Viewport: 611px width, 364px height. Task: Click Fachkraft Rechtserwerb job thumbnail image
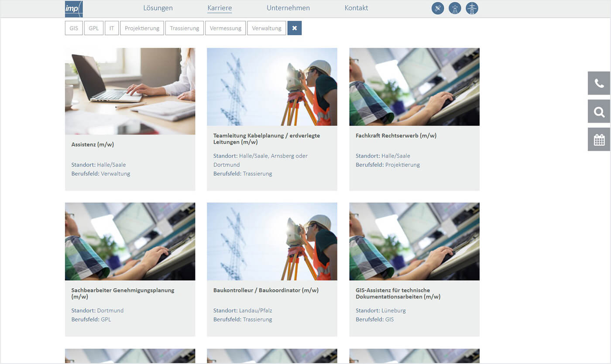(x=414, y=87)
